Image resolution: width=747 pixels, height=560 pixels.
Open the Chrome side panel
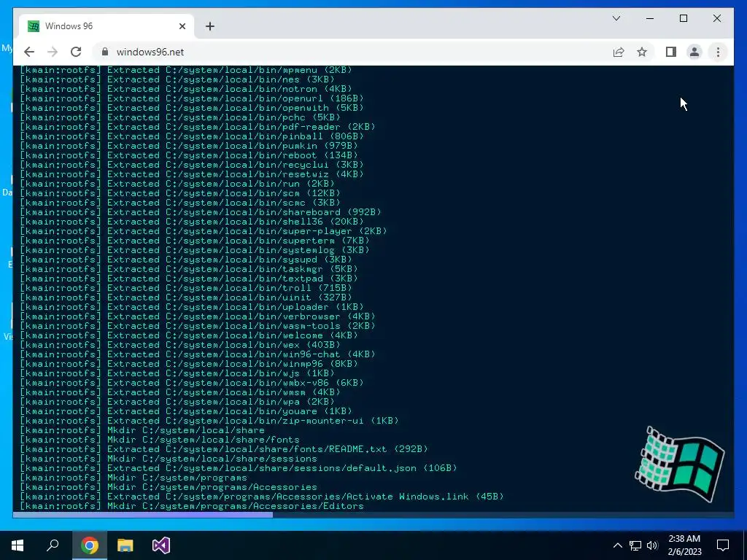pyautogui.click(x=671, y=52)
